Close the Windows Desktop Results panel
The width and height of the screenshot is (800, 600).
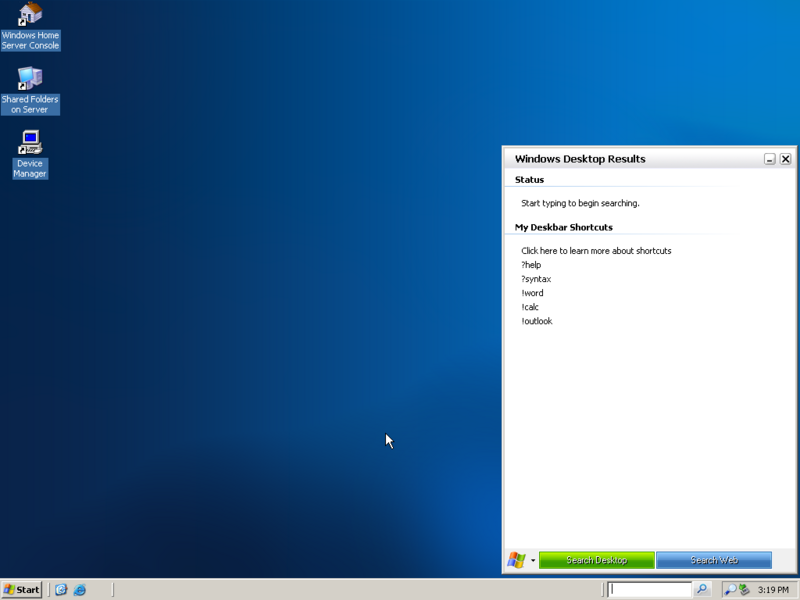coord(786,159)
